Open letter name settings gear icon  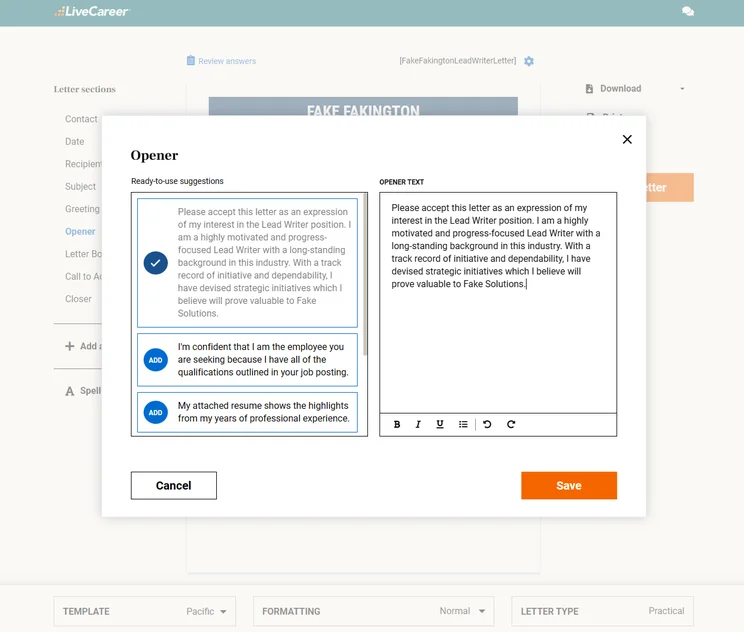pyautogui.click(x=529, y=61)
